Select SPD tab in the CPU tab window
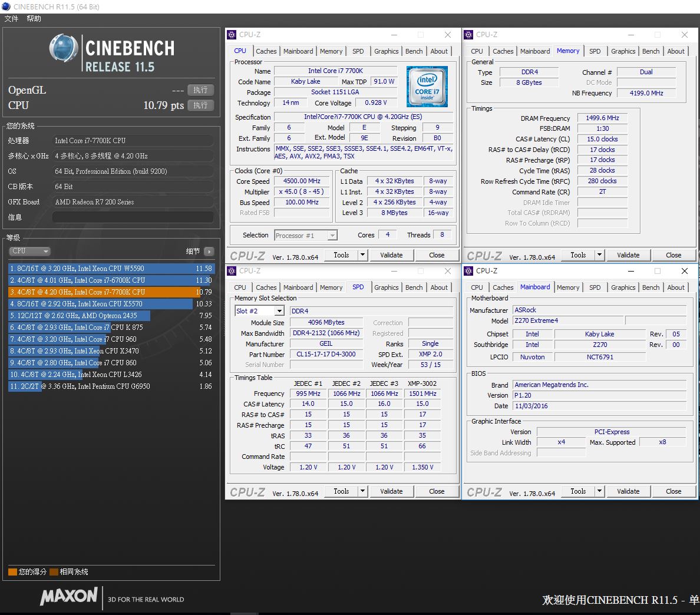Image resolution: width=700 pixels, height=615 pixels. (x=358, y=51)
